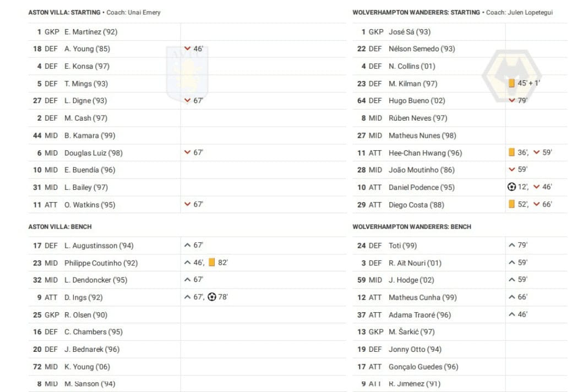Viewport: 588px width, 392px height.
Task: Click Adama Traoré's substituted-on arrow
Action: (x=512, y=314)
